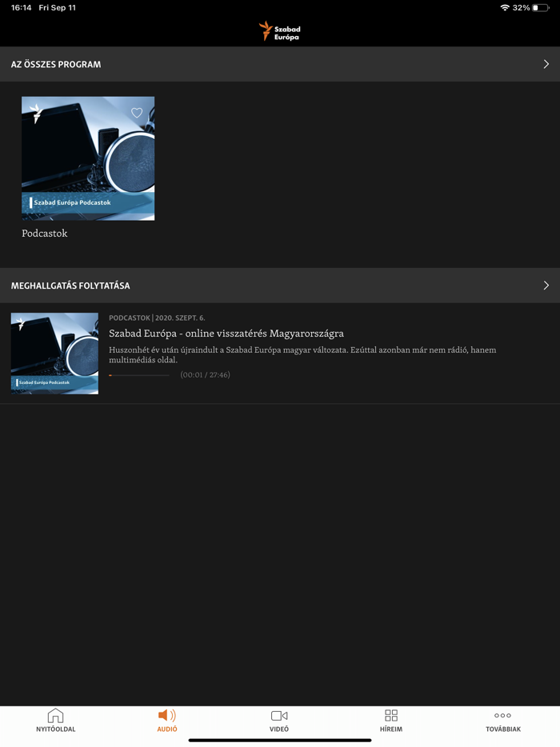560x747 pixels.
Task: Go to the NYITÓOLDAL home tab
Action: 56,721
